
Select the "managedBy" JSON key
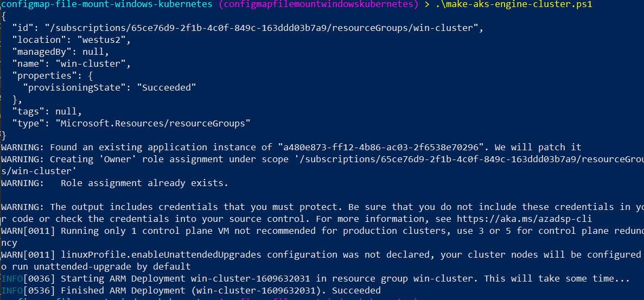coord(44,52)
